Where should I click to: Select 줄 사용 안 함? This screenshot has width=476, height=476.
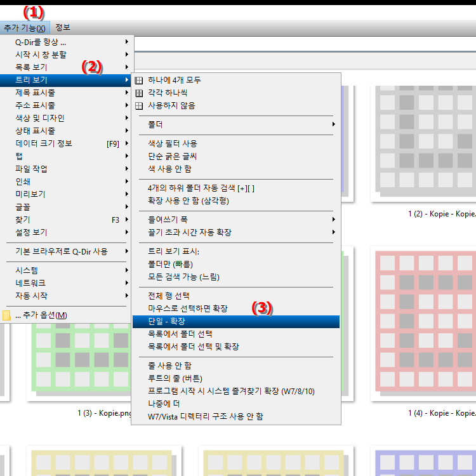236,366
